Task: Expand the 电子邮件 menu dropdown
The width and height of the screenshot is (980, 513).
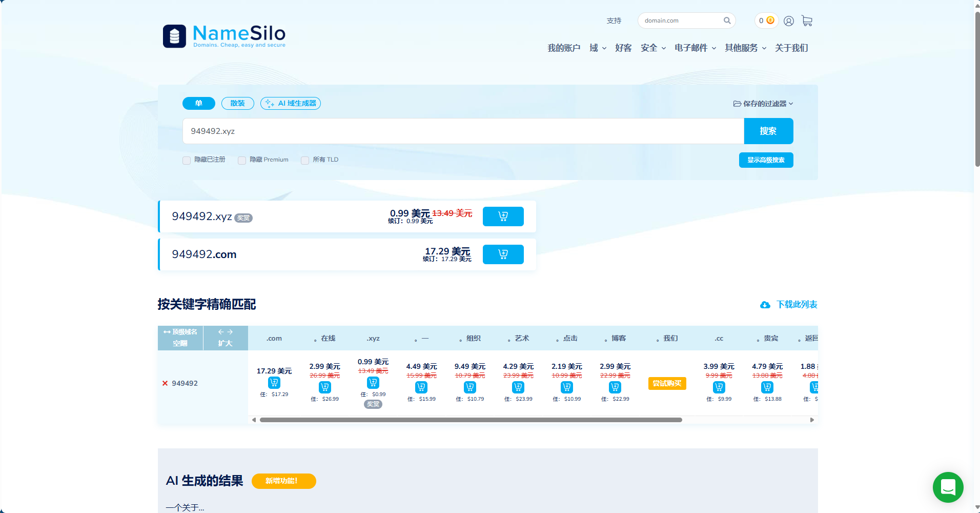Action: click(x=695, y=48)
